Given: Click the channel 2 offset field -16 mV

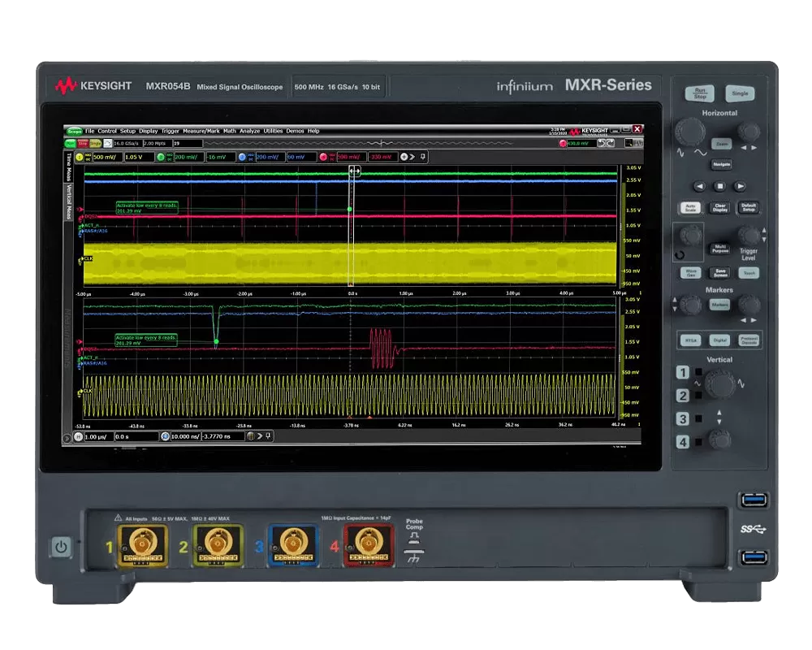Looking at the screenshot, I should click(221, 157).
